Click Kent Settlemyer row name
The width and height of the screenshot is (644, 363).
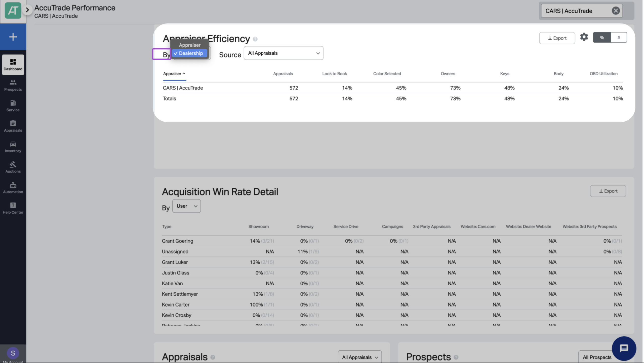180,294
